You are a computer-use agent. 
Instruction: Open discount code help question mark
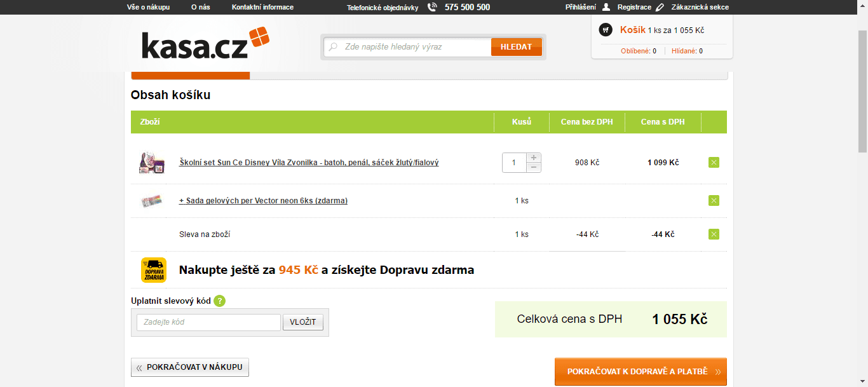pos(219,301)
